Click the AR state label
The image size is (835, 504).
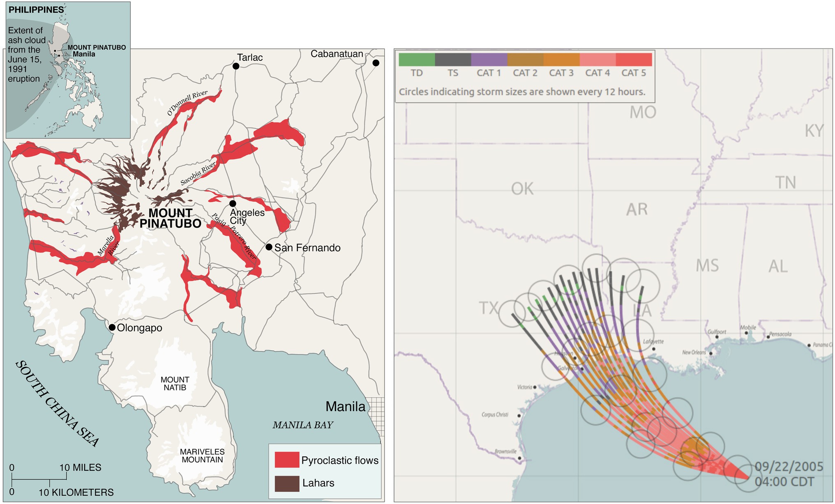(637, 209)
